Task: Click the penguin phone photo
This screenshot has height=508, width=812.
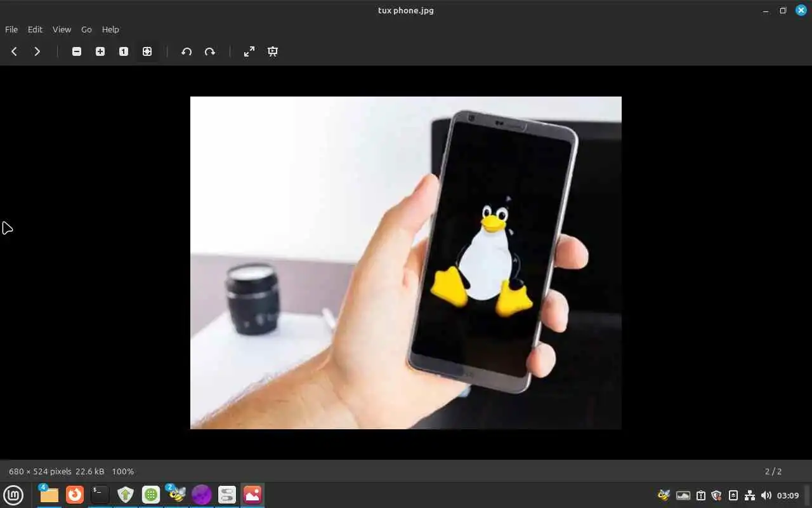Action: [x=406, y=263]
